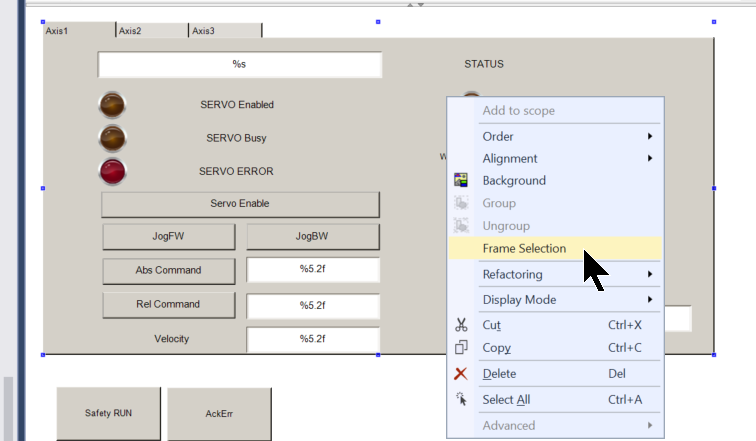Open the Display Mode submenu
756x441 pixels.
click(555, 299)
